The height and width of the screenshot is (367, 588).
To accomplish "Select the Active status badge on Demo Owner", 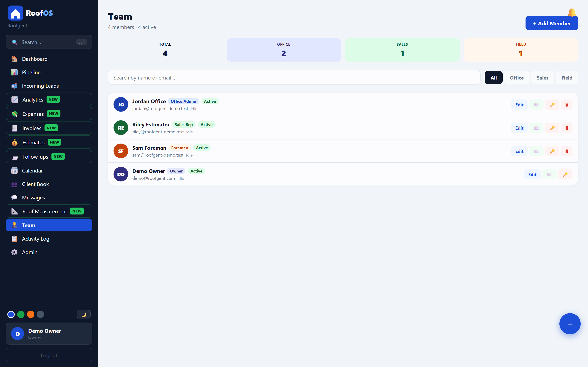I will [x=196, y=171].
